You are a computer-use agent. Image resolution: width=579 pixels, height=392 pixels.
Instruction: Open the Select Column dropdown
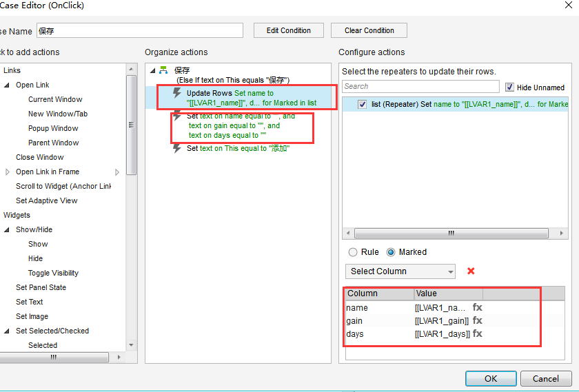click(400, 271)
